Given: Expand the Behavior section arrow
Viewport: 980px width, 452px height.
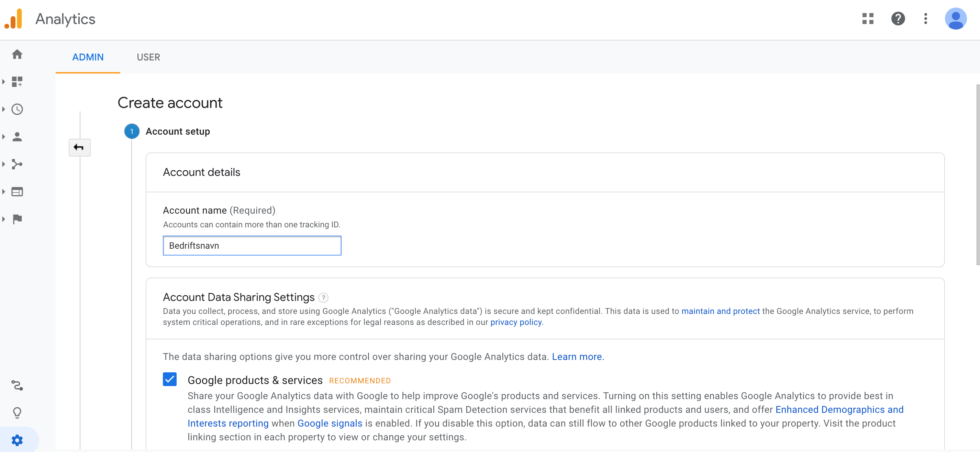Looking at the screenshot, I should [3, 192].
